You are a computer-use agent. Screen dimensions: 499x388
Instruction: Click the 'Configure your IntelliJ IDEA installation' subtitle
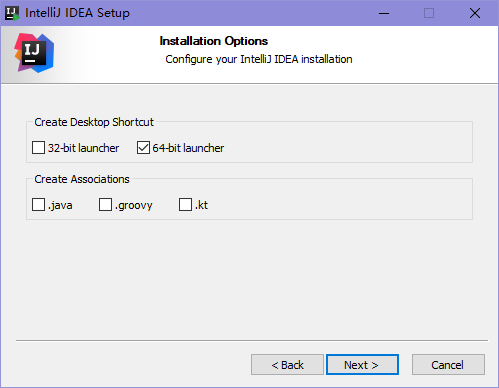click(259, 59)
